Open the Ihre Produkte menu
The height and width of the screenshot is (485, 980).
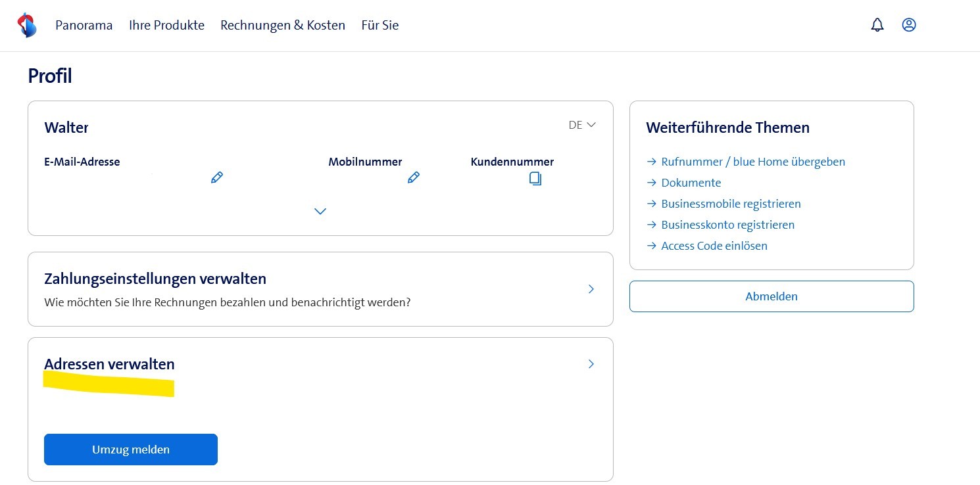click(x=166, y=25)
